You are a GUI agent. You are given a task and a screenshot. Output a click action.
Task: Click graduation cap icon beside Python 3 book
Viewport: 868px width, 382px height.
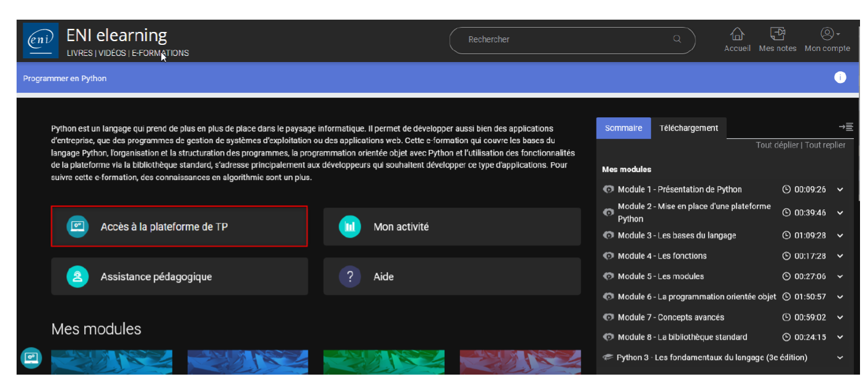tap(608, 357)
